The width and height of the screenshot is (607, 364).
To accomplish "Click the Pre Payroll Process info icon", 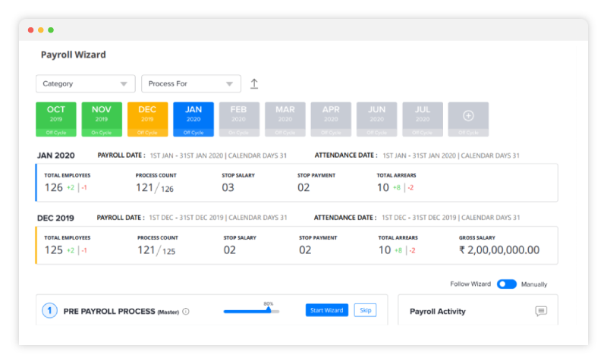I will 186,311.
